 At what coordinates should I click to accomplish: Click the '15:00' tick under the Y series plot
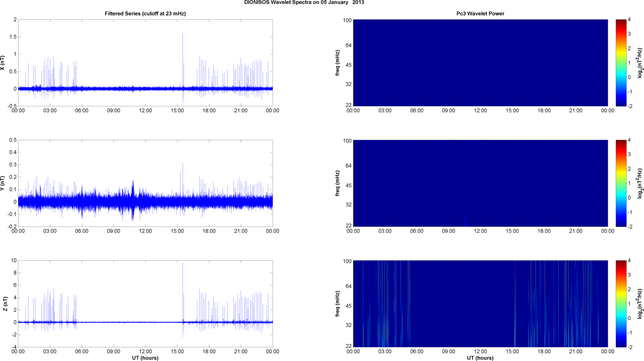tap(177, 231)
